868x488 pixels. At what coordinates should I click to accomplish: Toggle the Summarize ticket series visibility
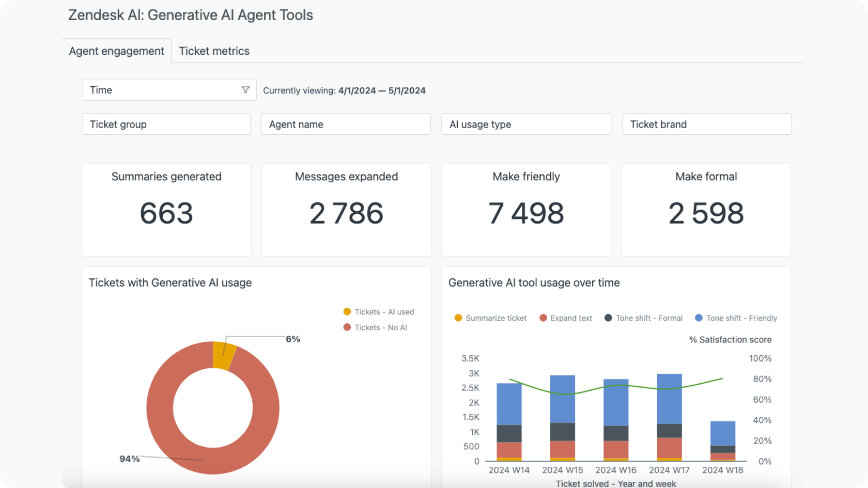458,318
